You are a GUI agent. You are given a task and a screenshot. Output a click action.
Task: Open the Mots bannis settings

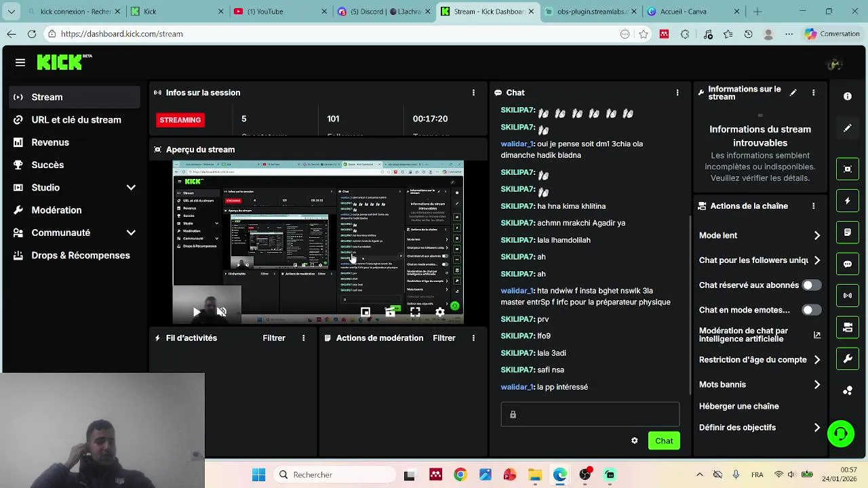tap(759, 384)
